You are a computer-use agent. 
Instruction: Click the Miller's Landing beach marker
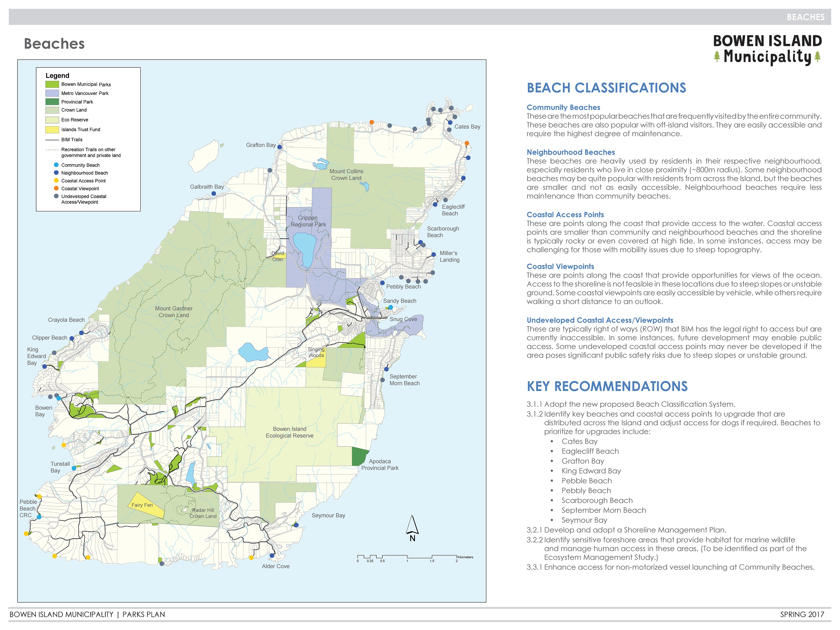coord(434,255)
